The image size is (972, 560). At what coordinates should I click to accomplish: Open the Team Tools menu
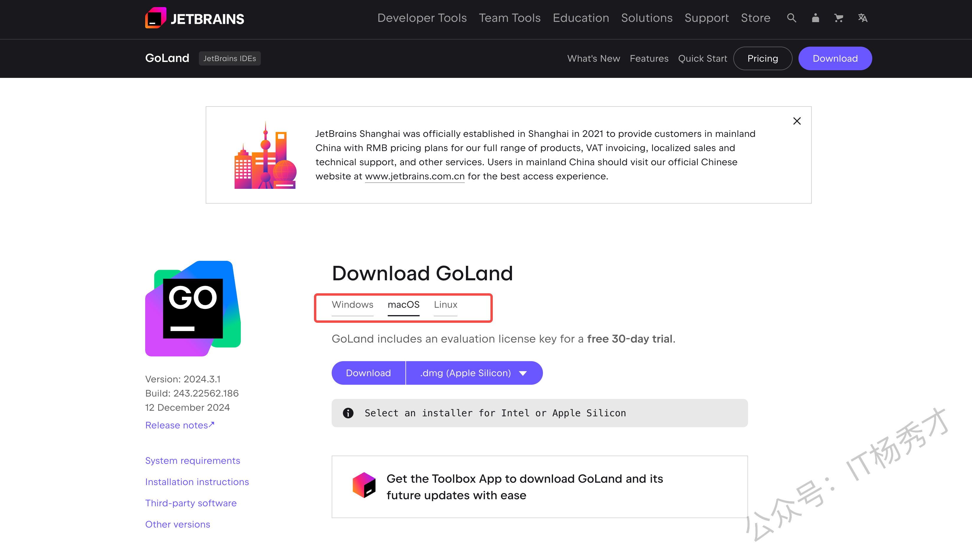510,18
